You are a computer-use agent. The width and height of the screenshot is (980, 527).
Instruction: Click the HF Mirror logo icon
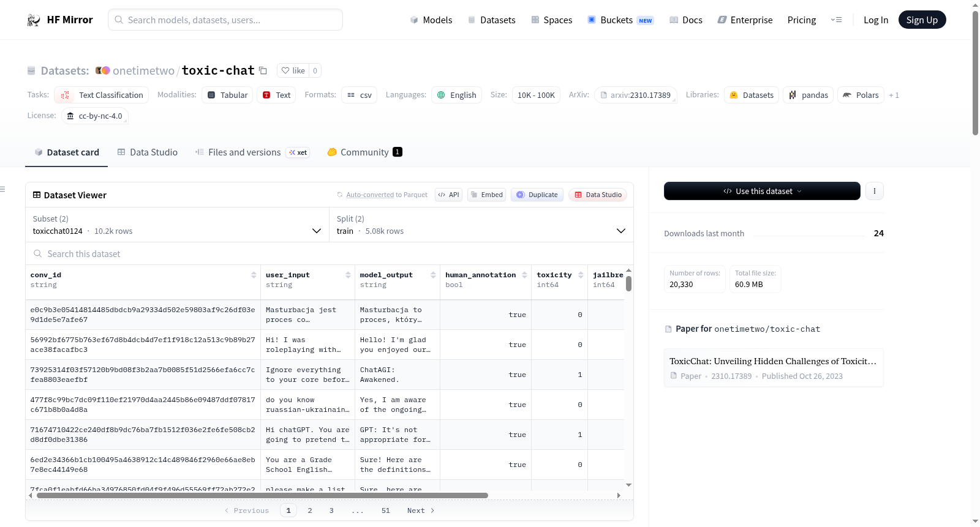click(34, 20)
